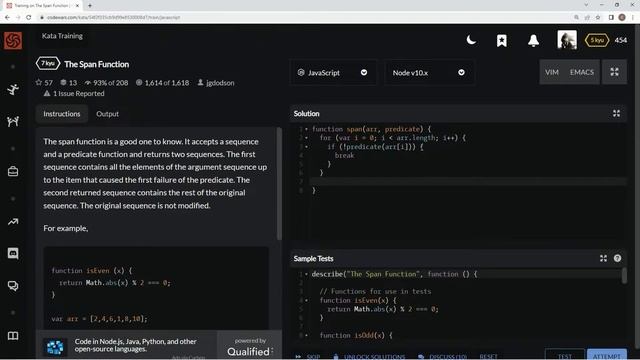Click the star count 57
The image size is (640, 360).
click(44, 82)
